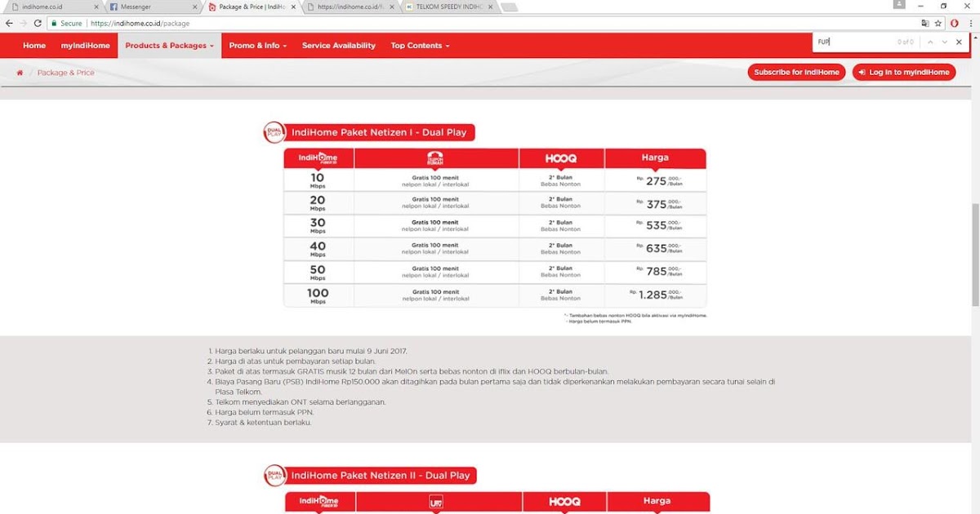
Task: Jump to next find result with down arrow
Action: click(945, 42)
